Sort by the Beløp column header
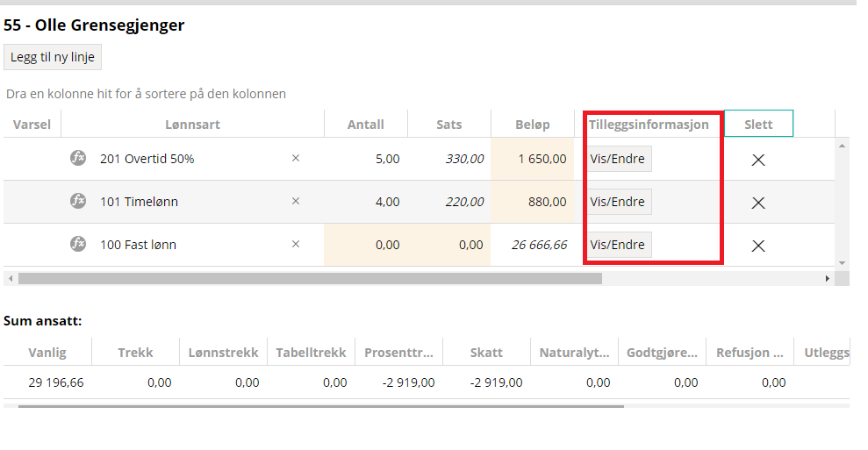The height and width of the screenshot is (450, 868). [533, 125]
